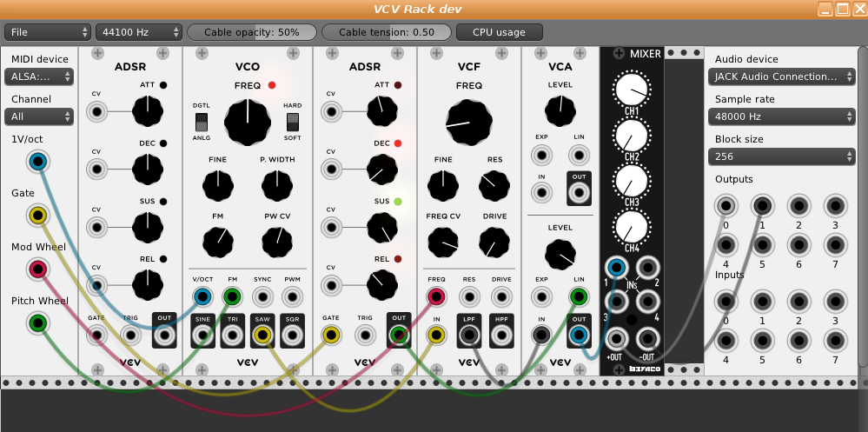Click the large VCO FREQ knob
This screenshot has height=432, width=868.
pos(248,123)
